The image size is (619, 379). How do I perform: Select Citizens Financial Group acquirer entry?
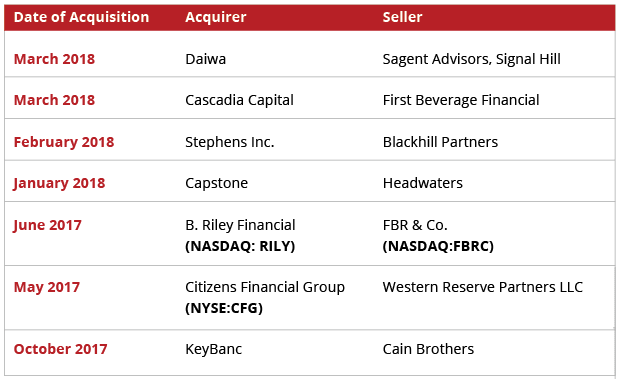tap(265, 287)
